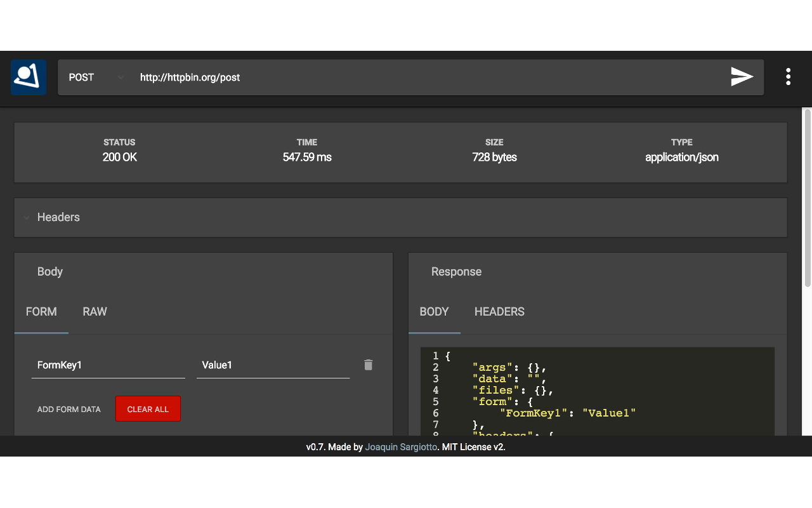The height and width of the screenshot is (508, 812).
Task: Click the 200 OK status value
Action: tap(119, 157)
